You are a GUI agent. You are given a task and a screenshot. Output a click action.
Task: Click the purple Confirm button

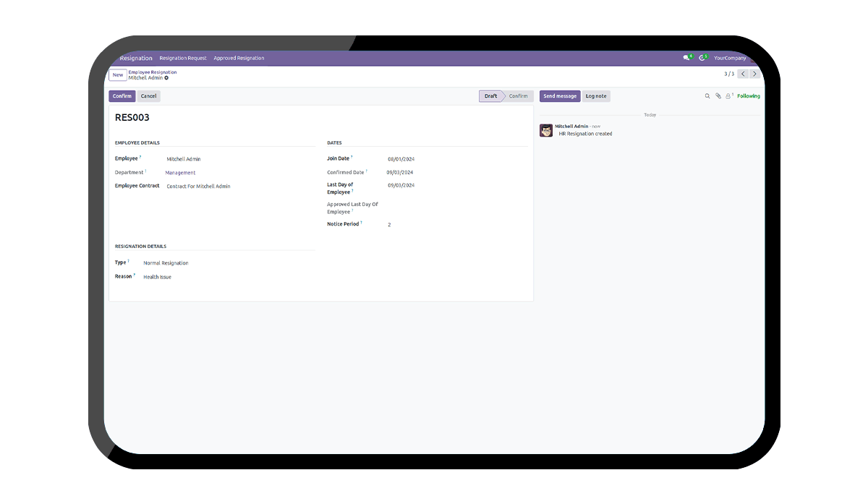122,96
